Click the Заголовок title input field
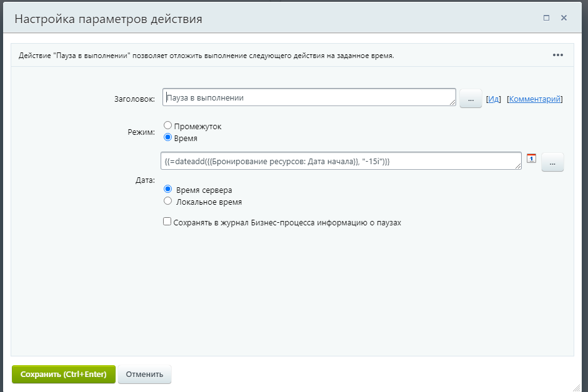Screen dimensions: 588x392 tap(309, 97)
